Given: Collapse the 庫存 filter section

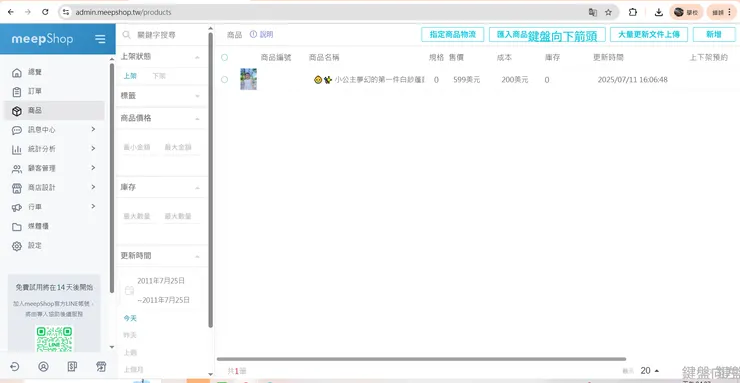Looking at the screenshot, I should coord(197,188).
